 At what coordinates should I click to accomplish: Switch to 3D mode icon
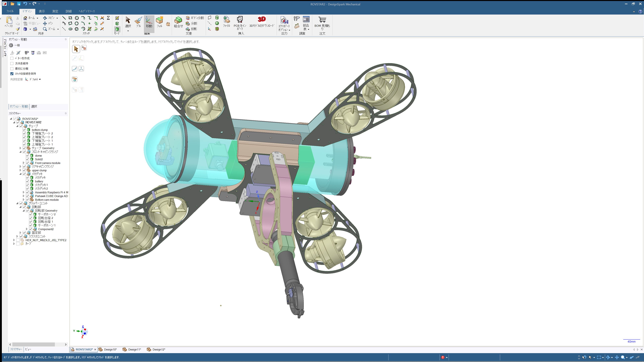pyautogui.click(x=117, y=29)
